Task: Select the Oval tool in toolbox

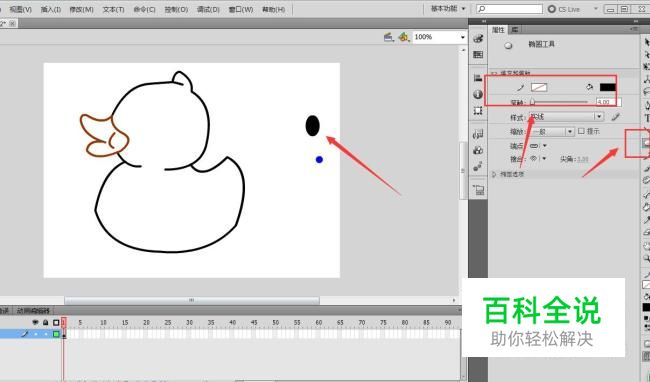Action: [x=646, y=143]
